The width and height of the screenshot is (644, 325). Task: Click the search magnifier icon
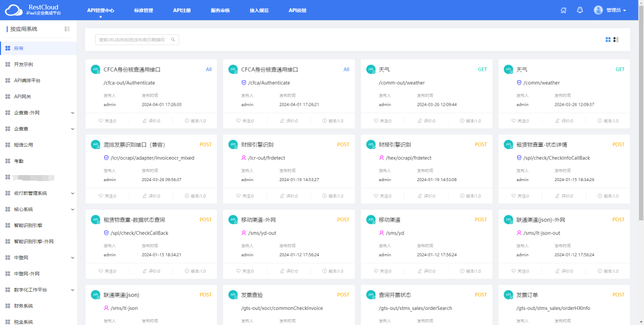[173, 40]
